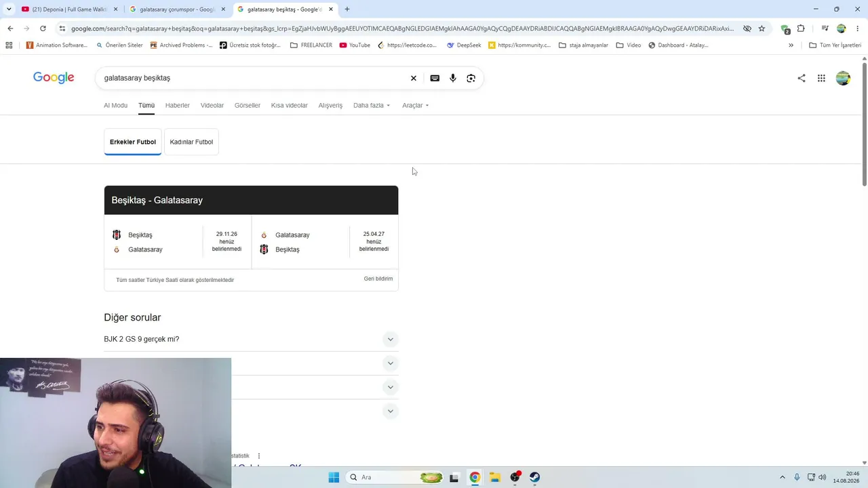Open the 'Animation Software...' bookmark
868x488 pixels.
point(57,45)
